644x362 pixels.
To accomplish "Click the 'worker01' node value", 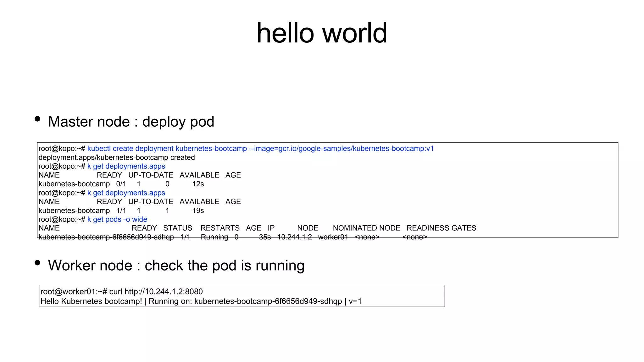I will 333,237.
